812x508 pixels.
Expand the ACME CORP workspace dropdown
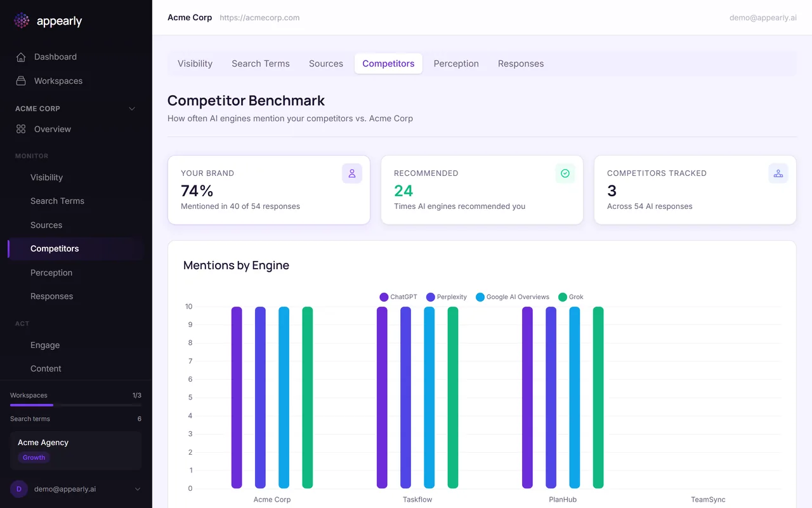132,108
